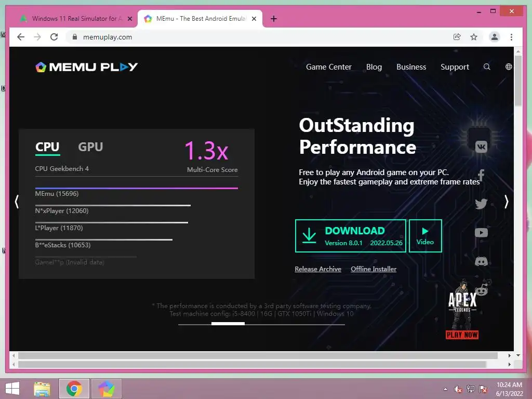The image size is (532, 399).
Task: Open a new tab with plus button
Action: point(273,19)
